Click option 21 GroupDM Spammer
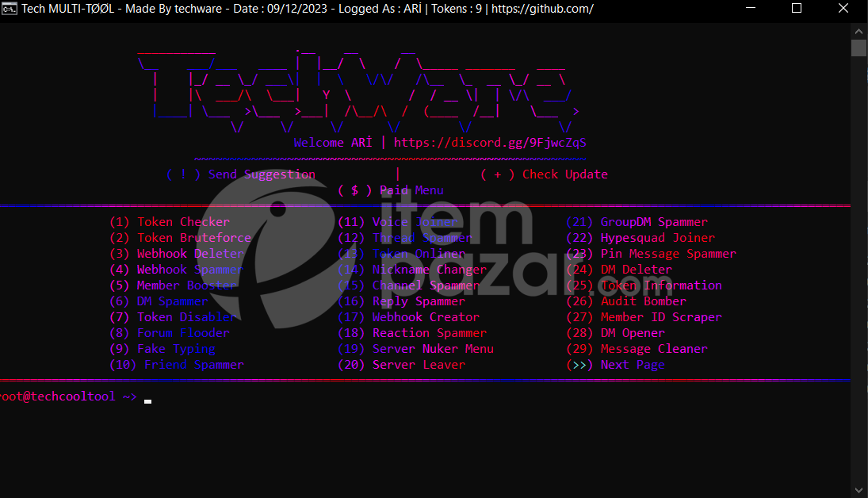 pos(637,222)
